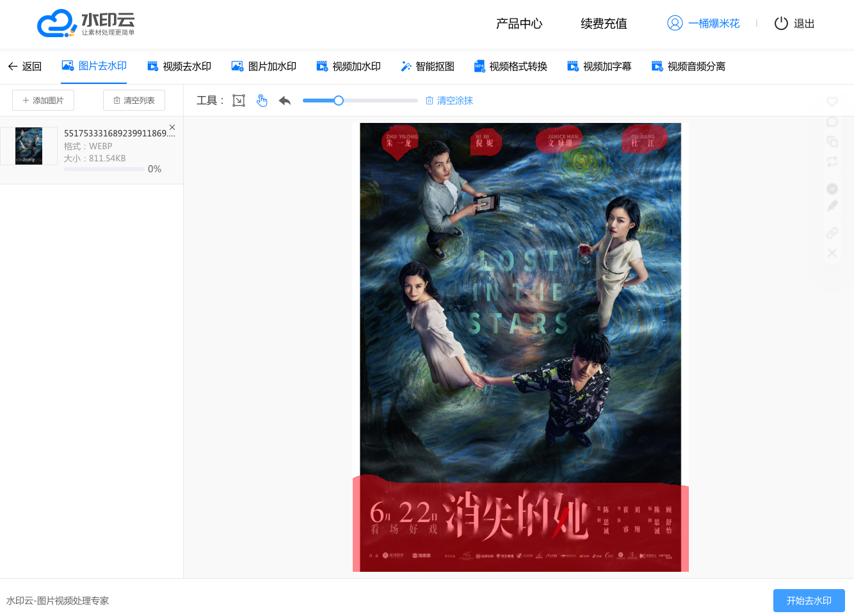
Task: Click the 添加图片 button
Action: (x=43, y=101)
